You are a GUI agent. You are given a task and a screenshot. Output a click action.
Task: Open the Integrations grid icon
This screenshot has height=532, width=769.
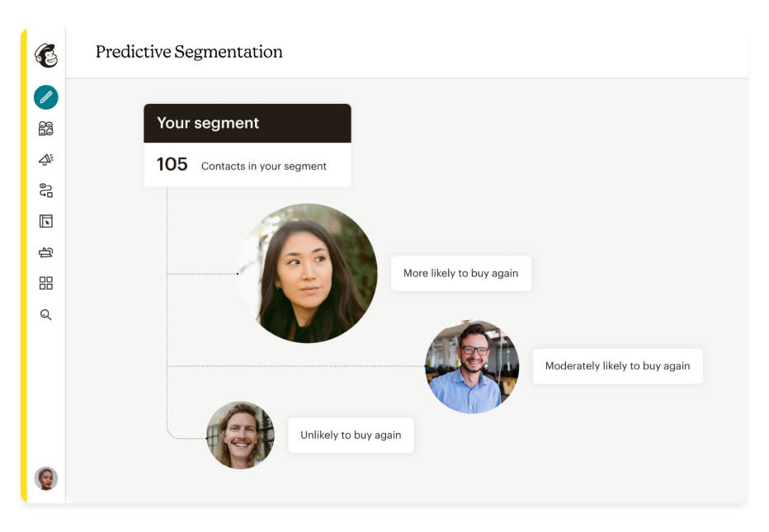[x=46, y=283]
